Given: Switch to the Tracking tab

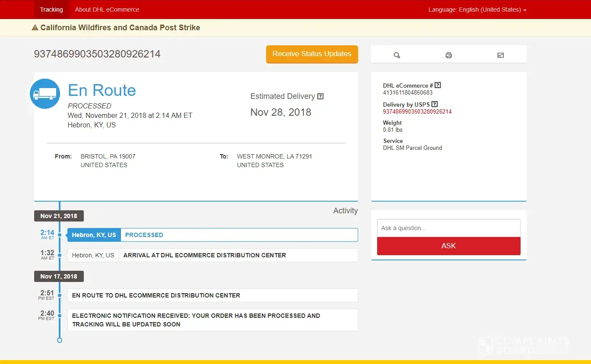Looking at the screenshot, I should pyautogui.click(x=51, y=9).
